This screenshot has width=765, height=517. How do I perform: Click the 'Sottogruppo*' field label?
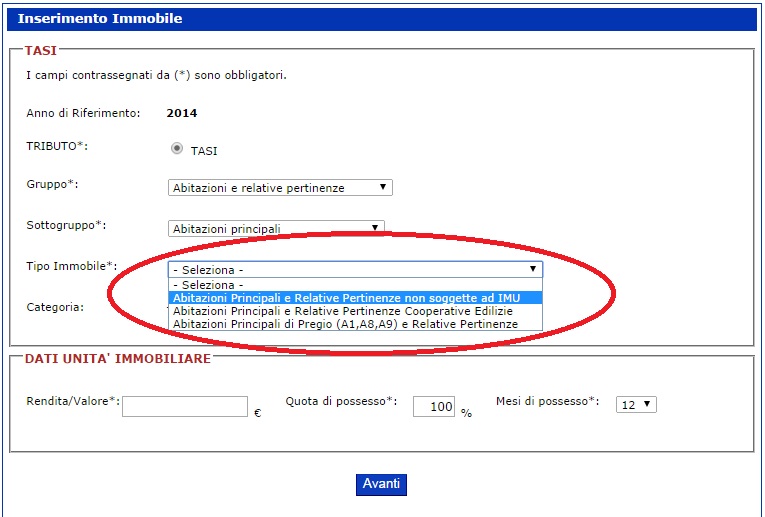point(66,225)
